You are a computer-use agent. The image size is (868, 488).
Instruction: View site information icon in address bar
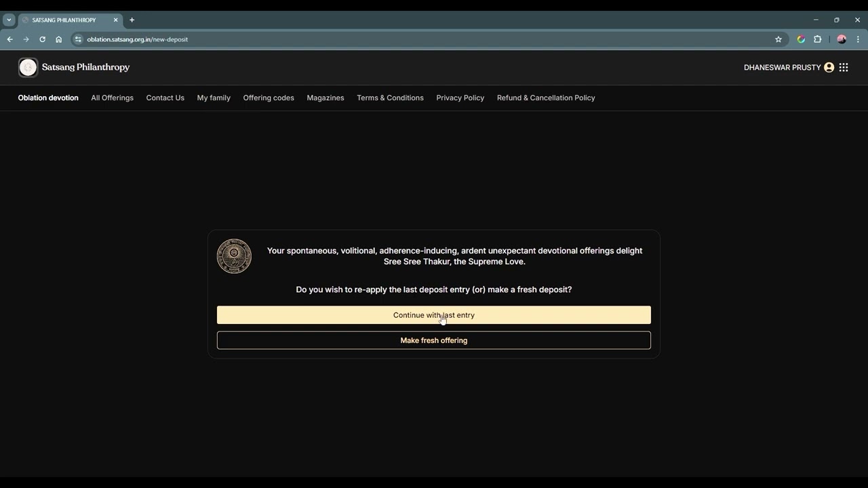(78, 39)
